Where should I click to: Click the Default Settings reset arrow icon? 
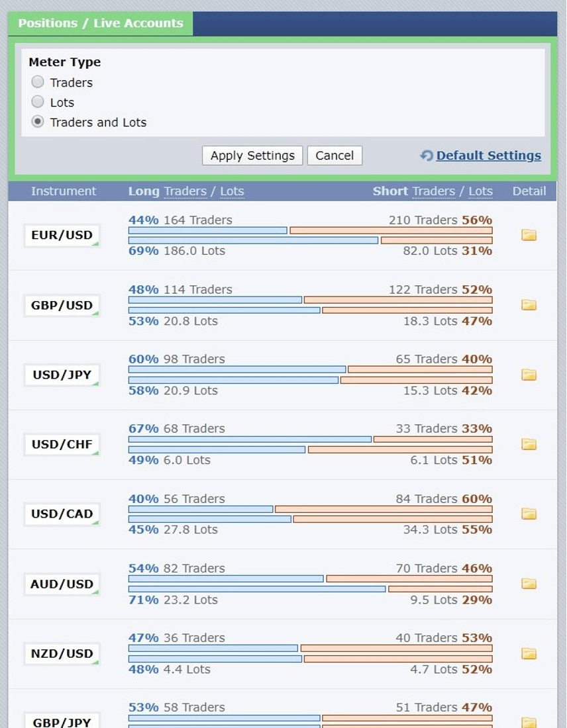[x=427, y=156]
